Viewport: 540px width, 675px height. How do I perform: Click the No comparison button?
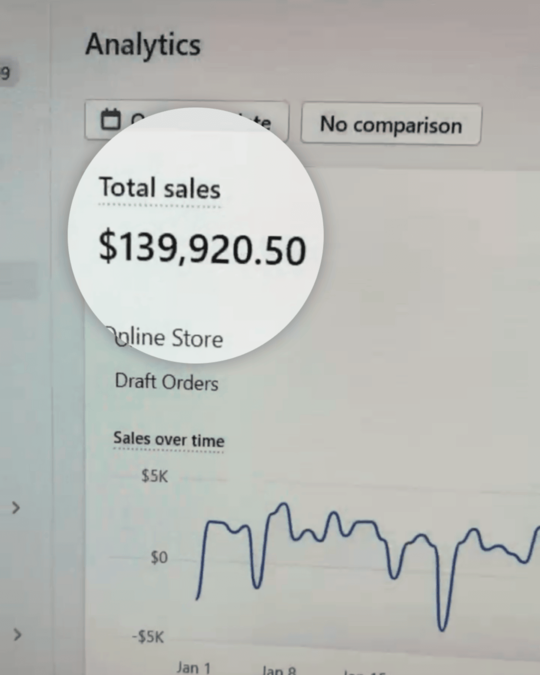point(391,124)
